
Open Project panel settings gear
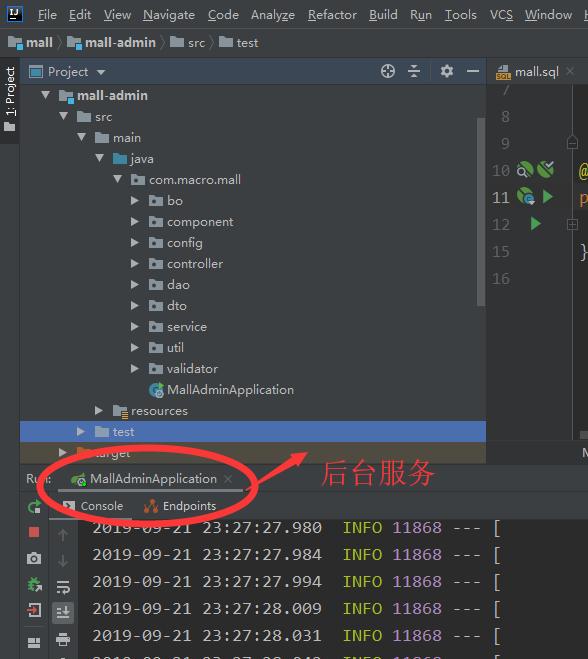click(x=446, y=71)
